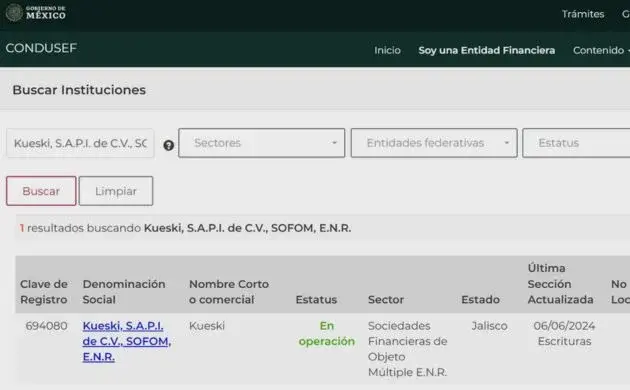Select the short name Kueski cell
Viewport: 630px width, 390px height.
click(207, 326)
